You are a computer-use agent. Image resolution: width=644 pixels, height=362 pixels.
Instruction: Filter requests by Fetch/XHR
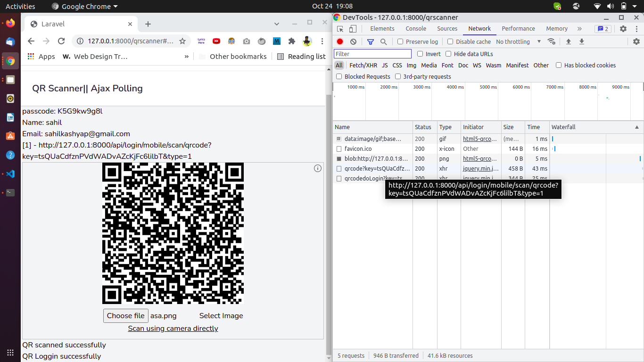click(363, 65)
